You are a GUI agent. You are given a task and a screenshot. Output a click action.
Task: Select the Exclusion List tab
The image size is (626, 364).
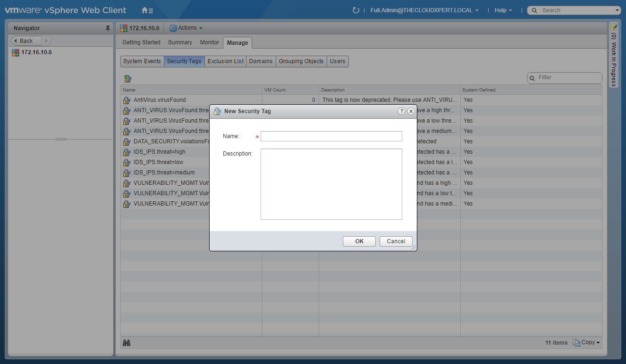[225, 61]
